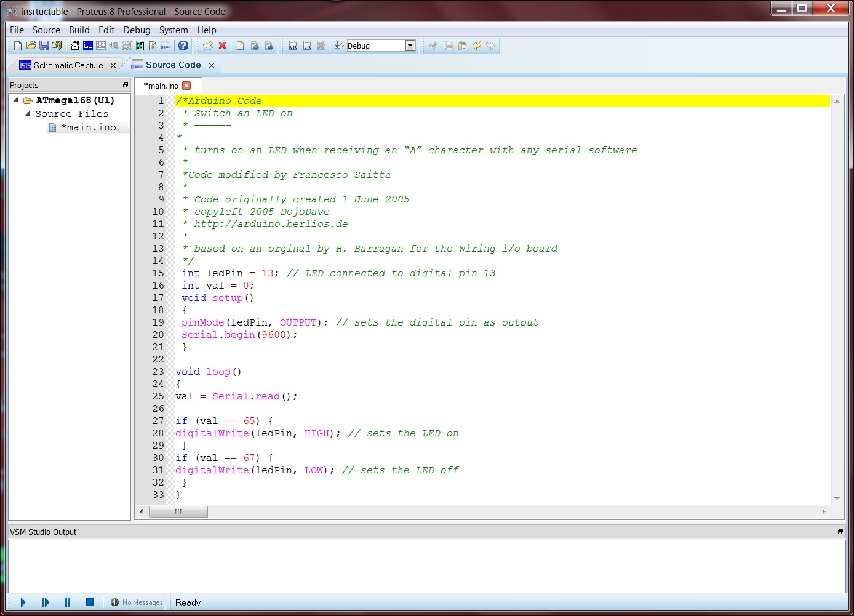Viewport: 854px width, 616px height.
Task: Open the Open Project folder icon
Action: coord(31,46)
